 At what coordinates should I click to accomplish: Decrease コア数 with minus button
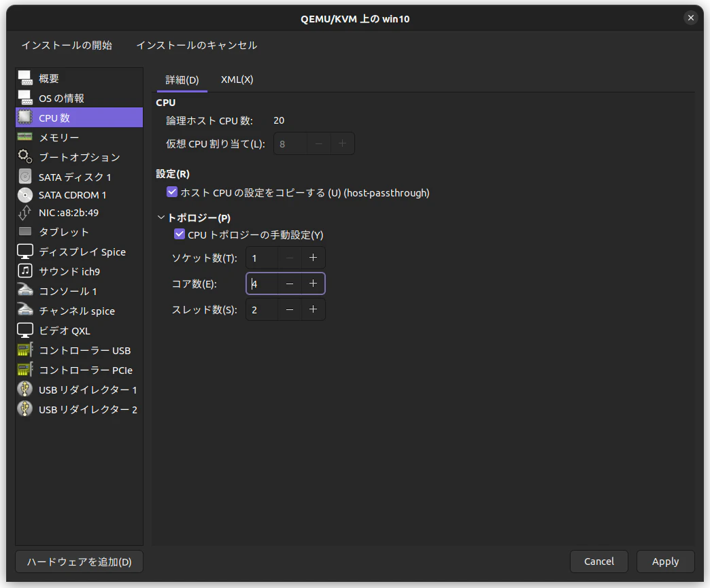pos(290,283)
